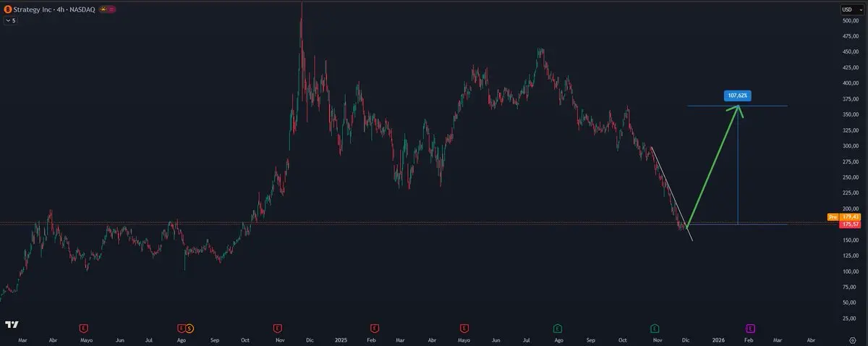Open the orange split S marker near Ago 2024

pyautogui.click(x=190, y=328)
